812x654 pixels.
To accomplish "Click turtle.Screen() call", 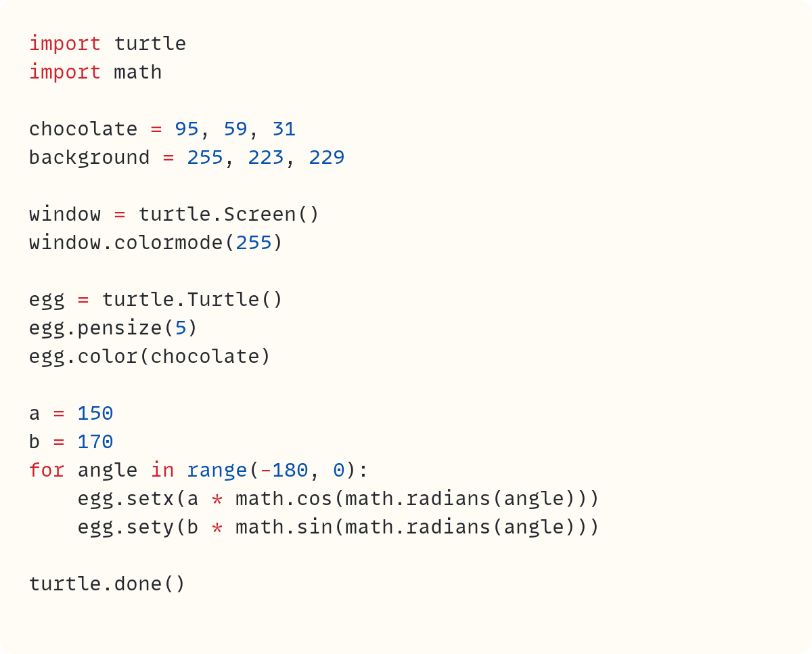I will pos(229,214).
